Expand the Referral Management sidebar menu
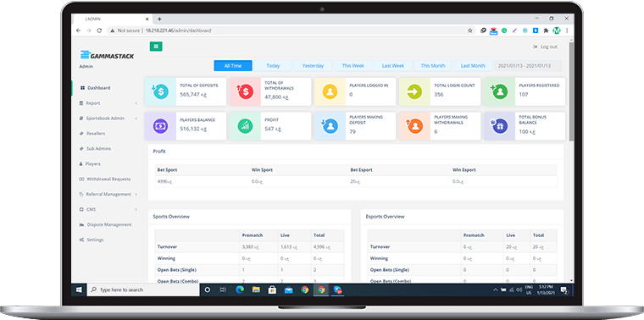The height and width of the screenshot is (320, 644). tap(108, 194)
